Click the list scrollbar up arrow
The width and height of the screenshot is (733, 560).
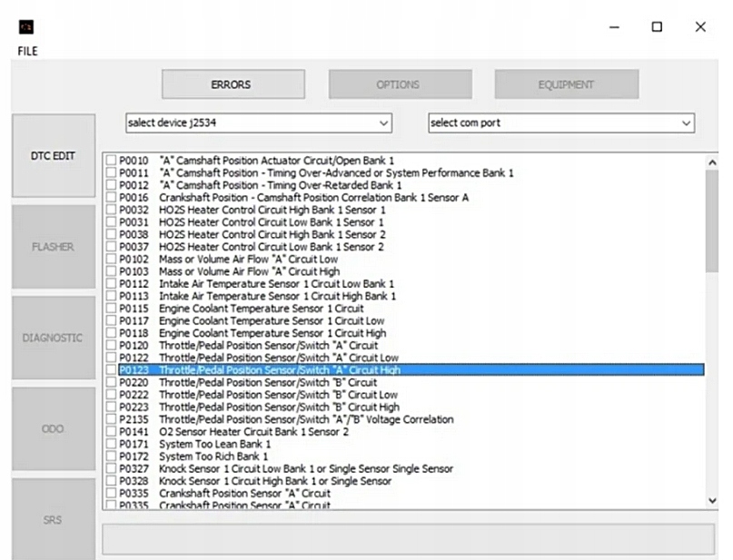(x=712, y=162)
